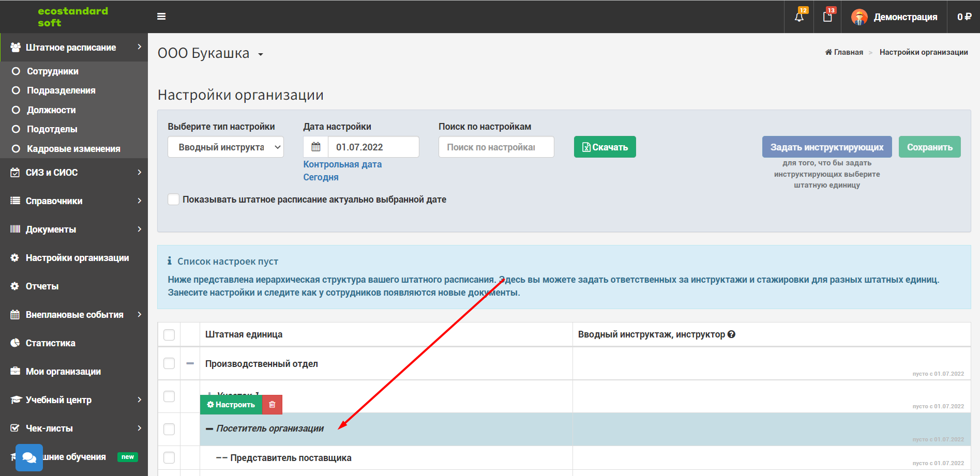The width and height of the screenshot is (980, 476).
Task: Click the Статистика pie chart icon
Action: (15, 343)
